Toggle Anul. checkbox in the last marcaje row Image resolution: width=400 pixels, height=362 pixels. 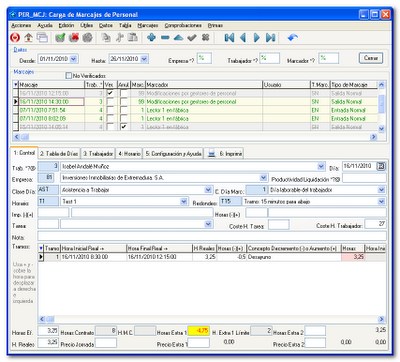tap(123, 127)
